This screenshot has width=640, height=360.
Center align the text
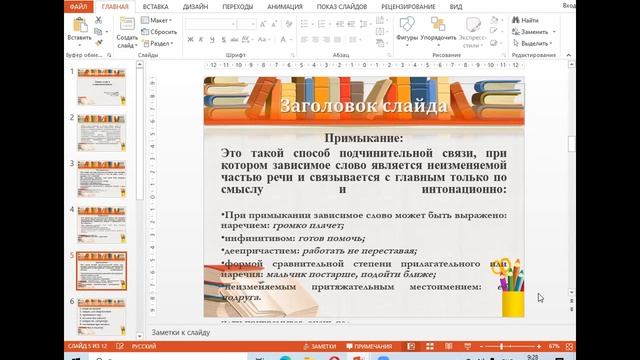pos(316,40)
